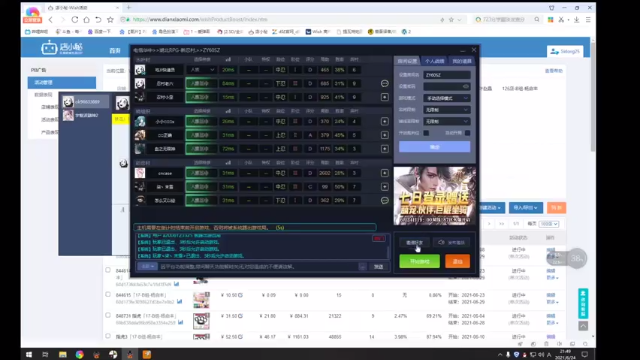
Task: Open the Chrome icon in the taskbar
Action: [x=79, y=354]
